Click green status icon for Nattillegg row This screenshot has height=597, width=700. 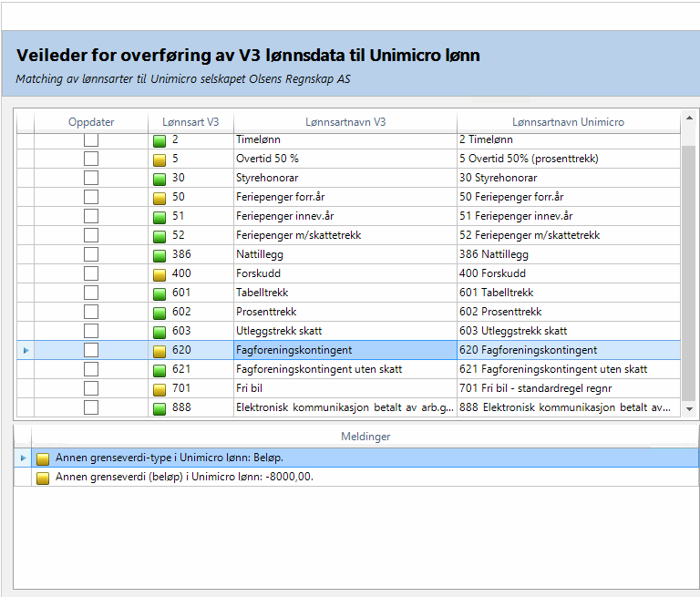[160, 254]
